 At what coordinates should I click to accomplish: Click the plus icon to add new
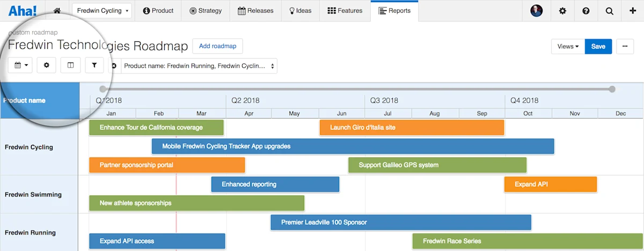pos(633,11)
